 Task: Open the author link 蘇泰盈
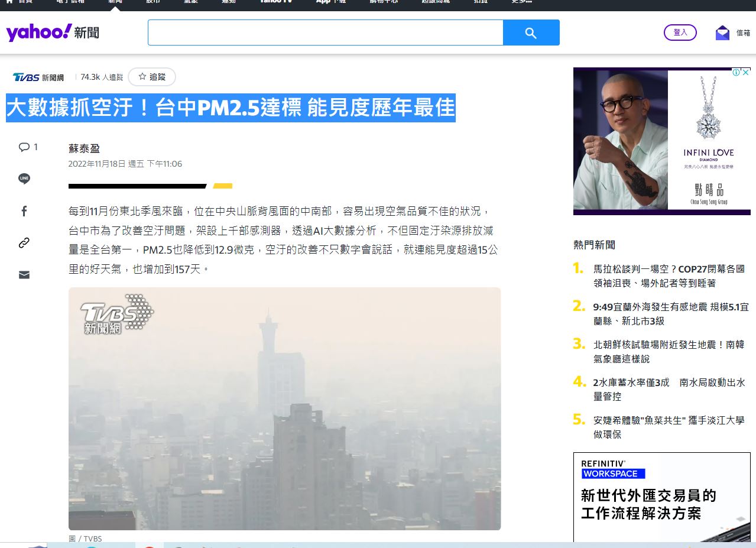[x=85, y=148]
